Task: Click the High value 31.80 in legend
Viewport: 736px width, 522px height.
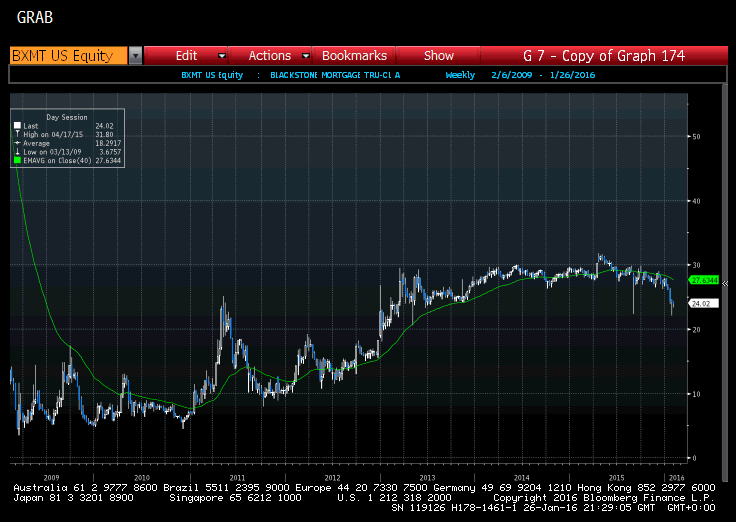Action: (104, 135)
